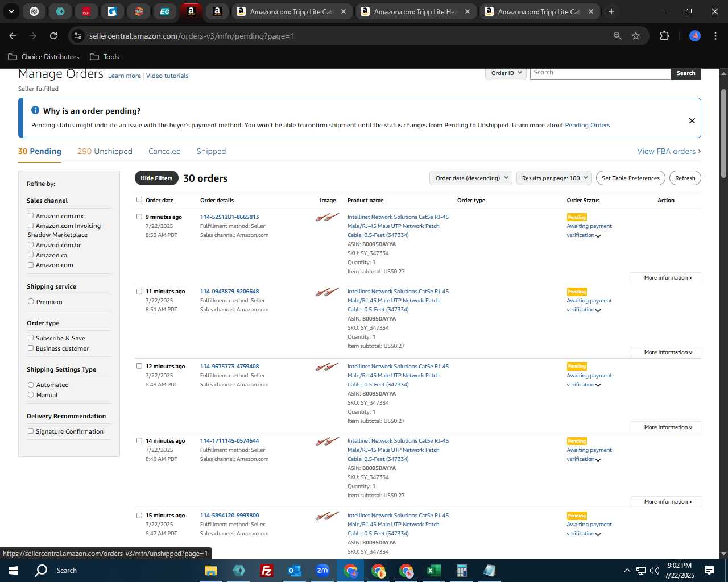Viewport: 728px width, 582px height.
Task: Expand More information for order 114-0943879-9206648
Action: point(666,352)
